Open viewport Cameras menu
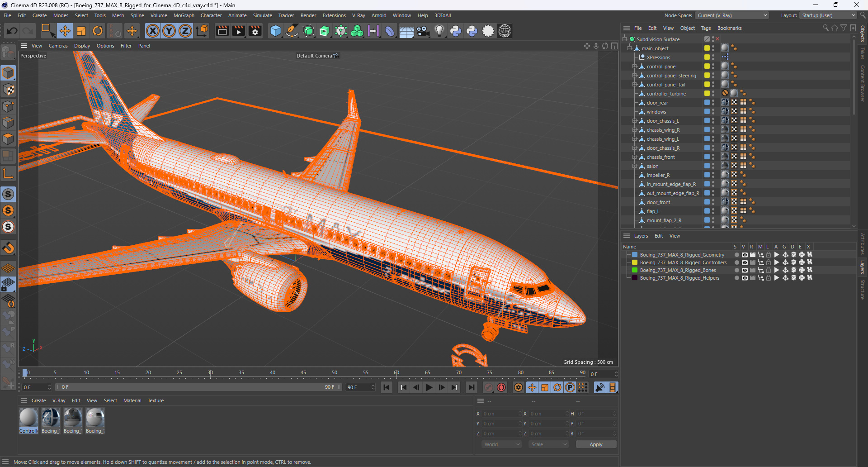Screen dimensions: 868x467 [58, 46]
